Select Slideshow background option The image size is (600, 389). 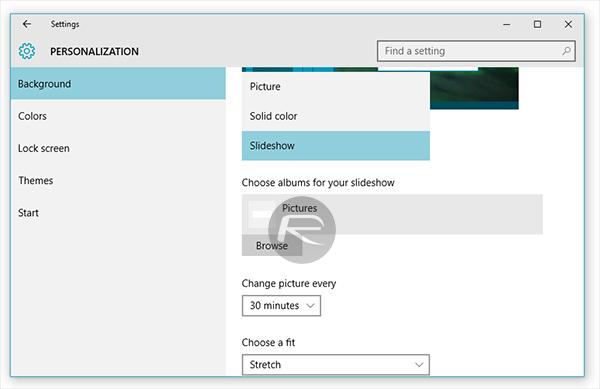(336, 145)
